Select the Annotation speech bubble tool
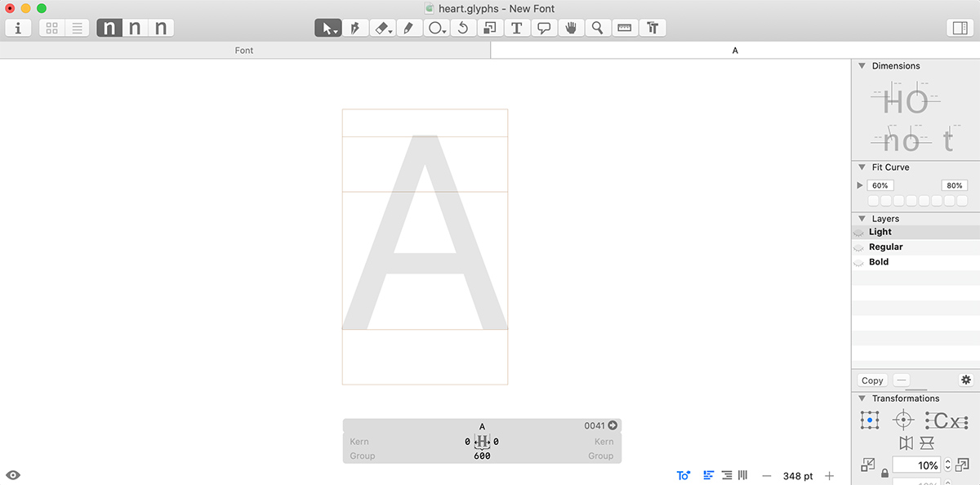 point(543,28)
